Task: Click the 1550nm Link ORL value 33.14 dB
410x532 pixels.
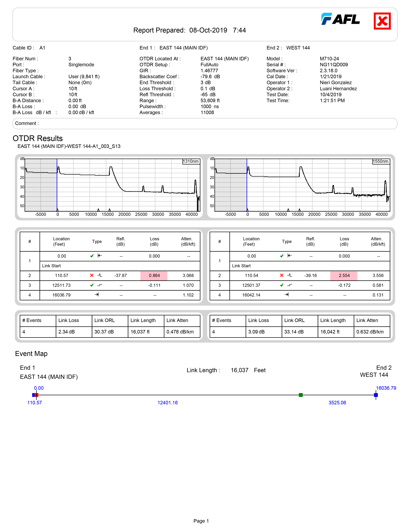Action: (x=294, y=332)
